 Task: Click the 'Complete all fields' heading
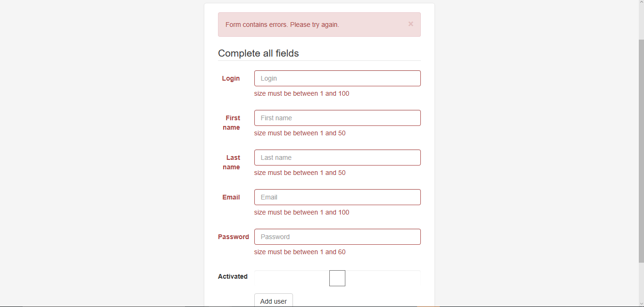pyautogui.click(x=259, y=53)
